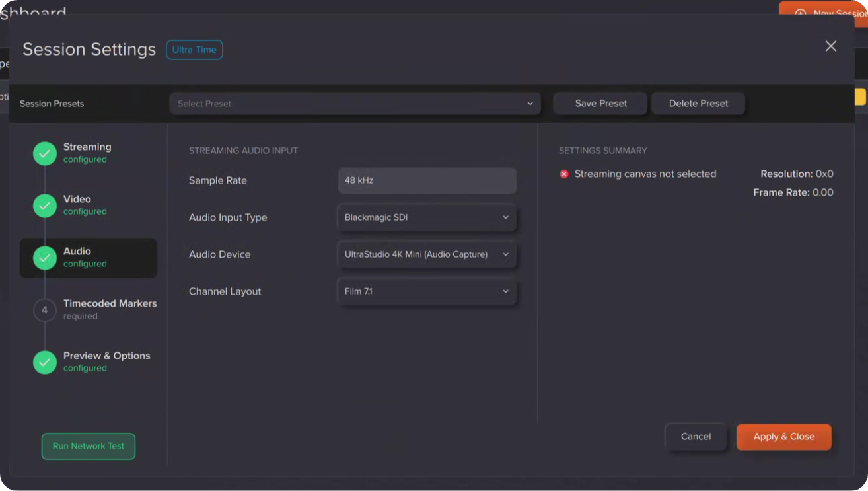Click the red error icon in Settings Summary
This screenshot has width=868, height=491.
tap(564, 174)
